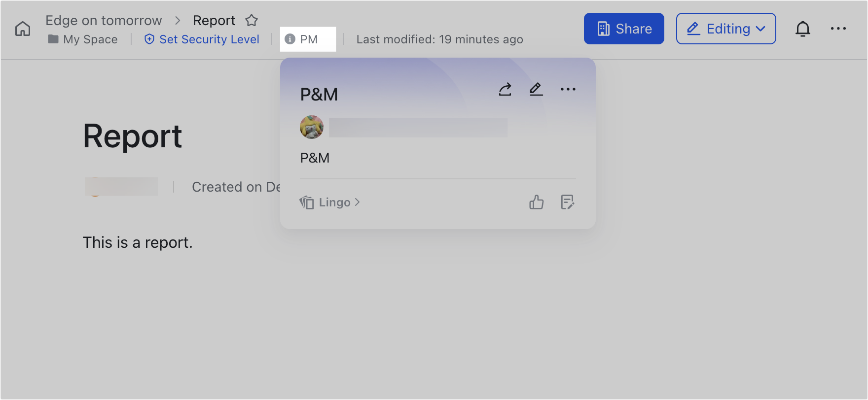This screenshot has width=868, height=400.
Task: Open the Editing mode dropdown
Action: click(726, 29)
